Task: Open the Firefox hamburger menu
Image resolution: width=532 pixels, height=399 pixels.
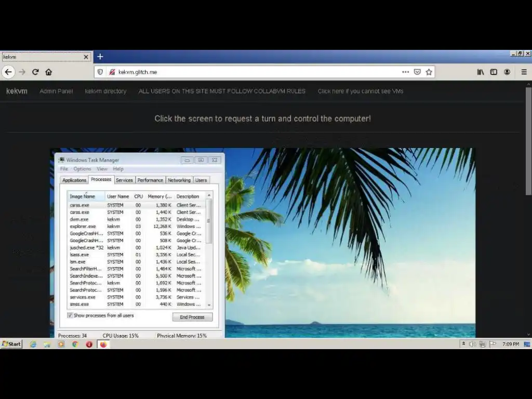Action: click(x=524, y=72)
